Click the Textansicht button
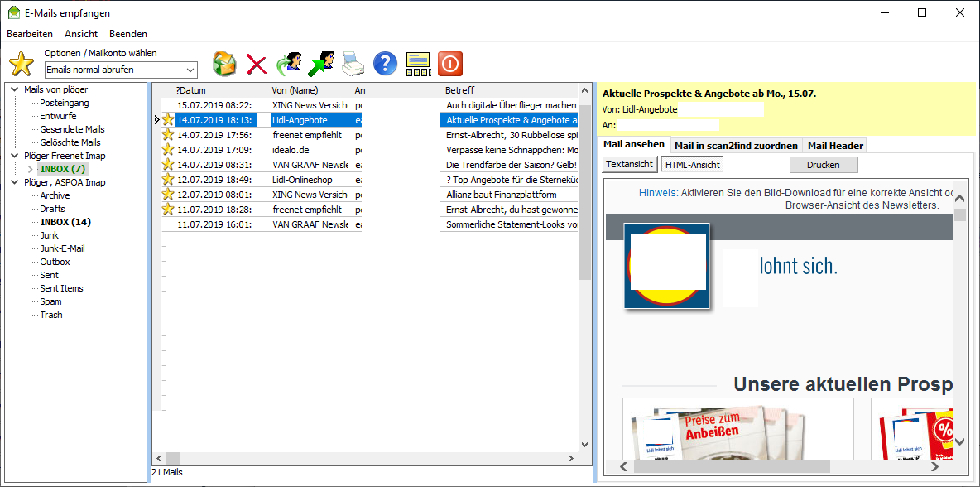The image size is (980, 487). pos(630,165)
